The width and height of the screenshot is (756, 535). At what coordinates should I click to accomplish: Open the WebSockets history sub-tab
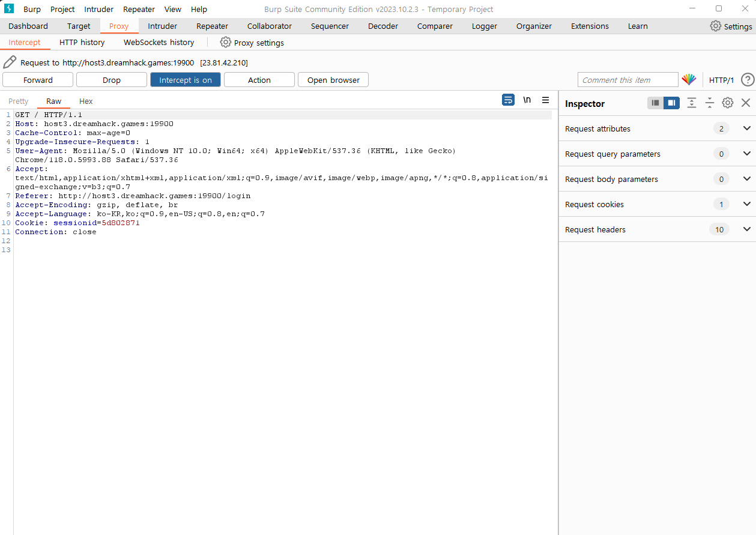pos(159,42)
